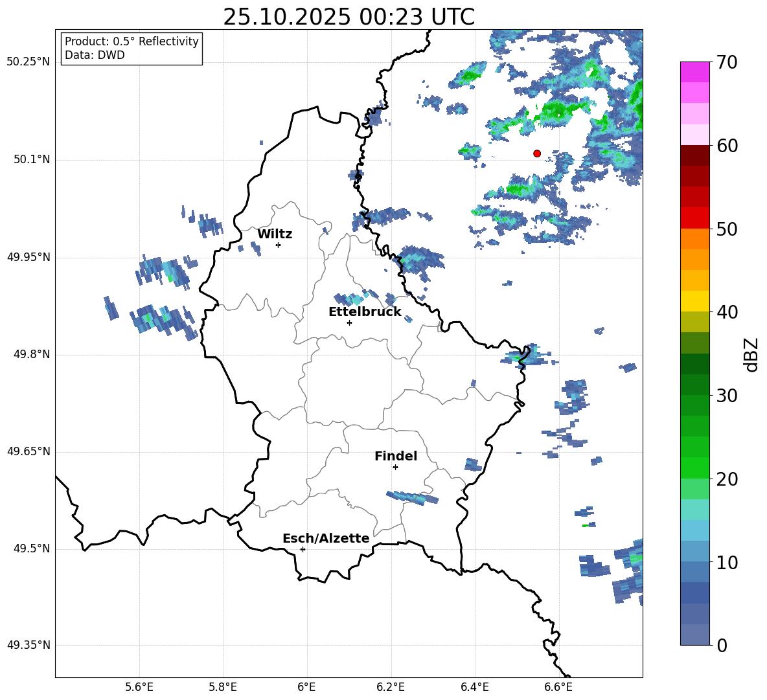The height and width of the screenshot is (700, 767).
Task: Click the colorbar 60 tick label
Action: 727,146
